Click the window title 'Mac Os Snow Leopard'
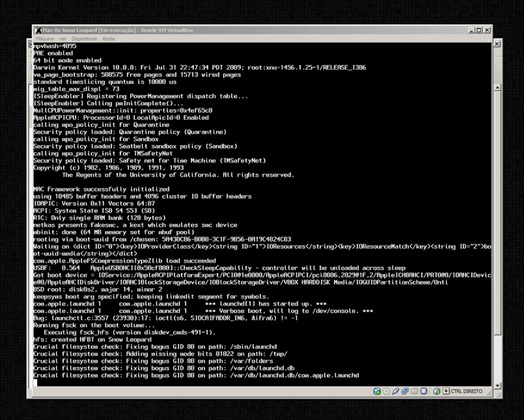524x420 pixels. [x=70, y=30]
